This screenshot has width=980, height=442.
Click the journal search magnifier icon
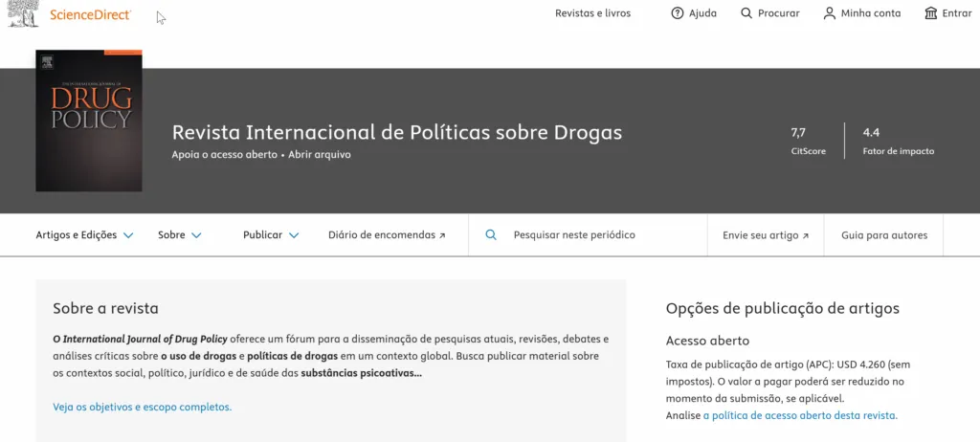(491, 235)
